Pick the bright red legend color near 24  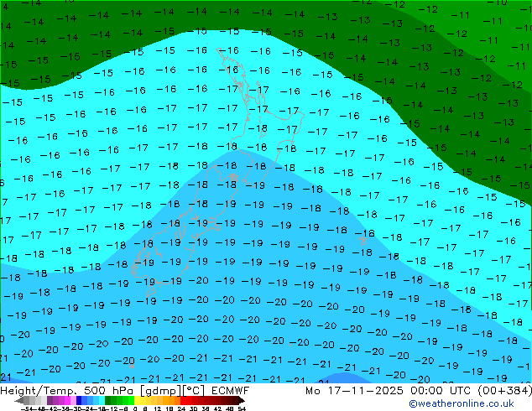coord(183,400)
